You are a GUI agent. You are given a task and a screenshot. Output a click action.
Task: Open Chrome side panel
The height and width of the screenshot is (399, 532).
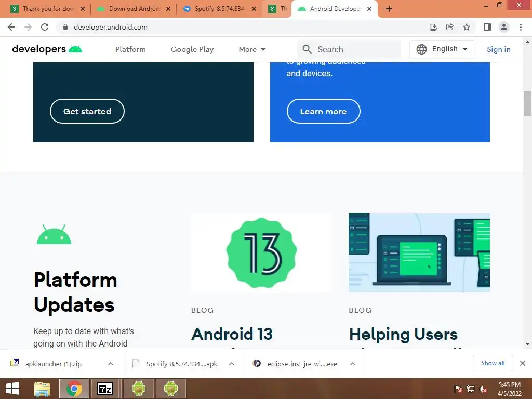[x=487, y=27]
